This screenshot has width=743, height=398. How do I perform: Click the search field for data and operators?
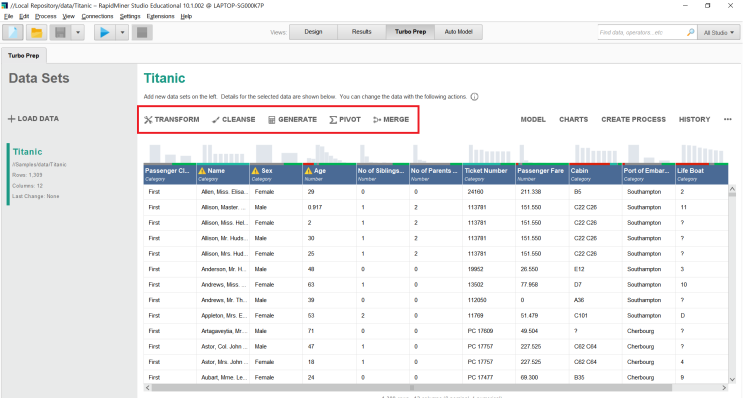(642, 33)
